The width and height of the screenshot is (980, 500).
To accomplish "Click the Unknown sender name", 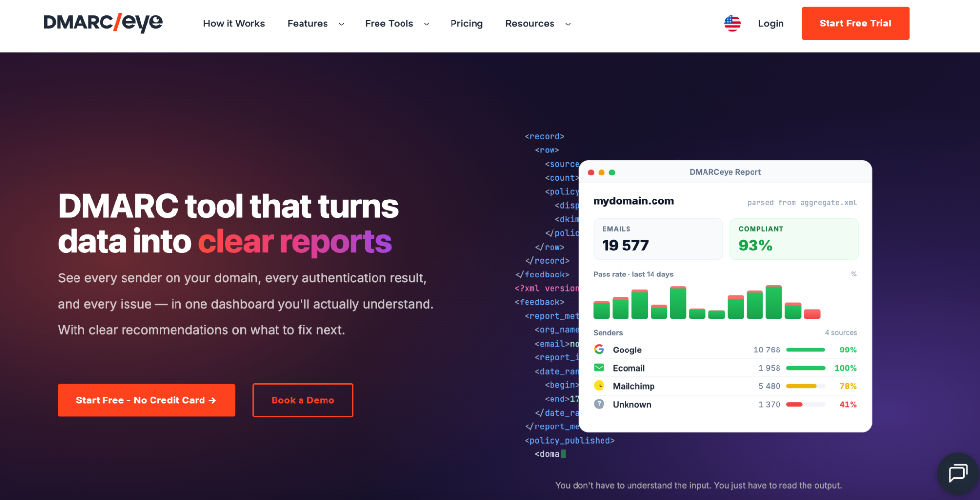I will click(x=632, y=404).
